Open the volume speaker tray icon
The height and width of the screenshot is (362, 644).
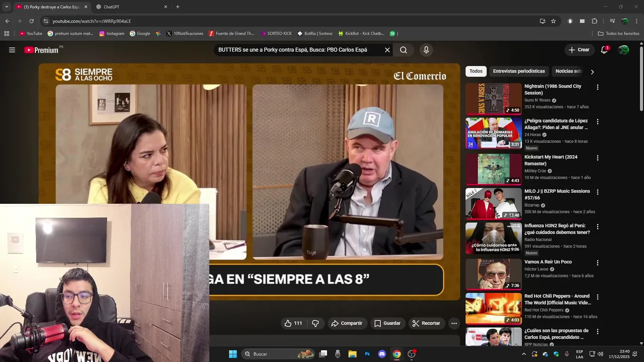pyautogui.click(x=600, y=354)
